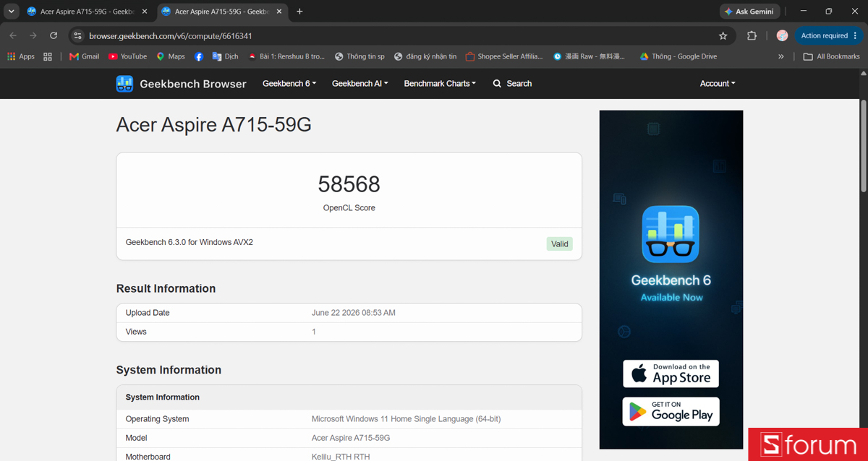
Task: Show more bookmarks with the overflow chevron
Action: point(780,56)
